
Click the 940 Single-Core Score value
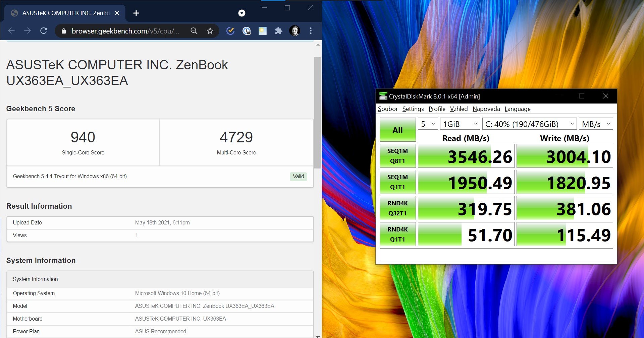pos(83,137)
